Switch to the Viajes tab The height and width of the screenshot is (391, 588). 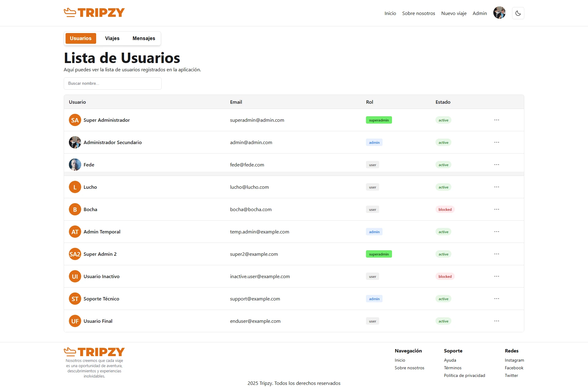click(x=112, y=38)
